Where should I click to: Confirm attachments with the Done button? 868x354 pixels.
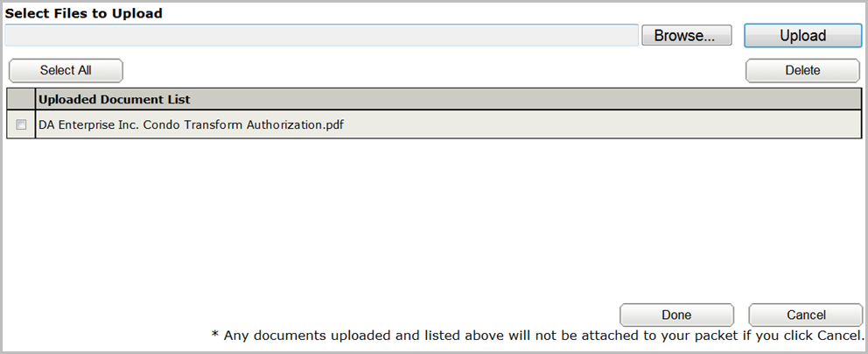coord(676,315)
